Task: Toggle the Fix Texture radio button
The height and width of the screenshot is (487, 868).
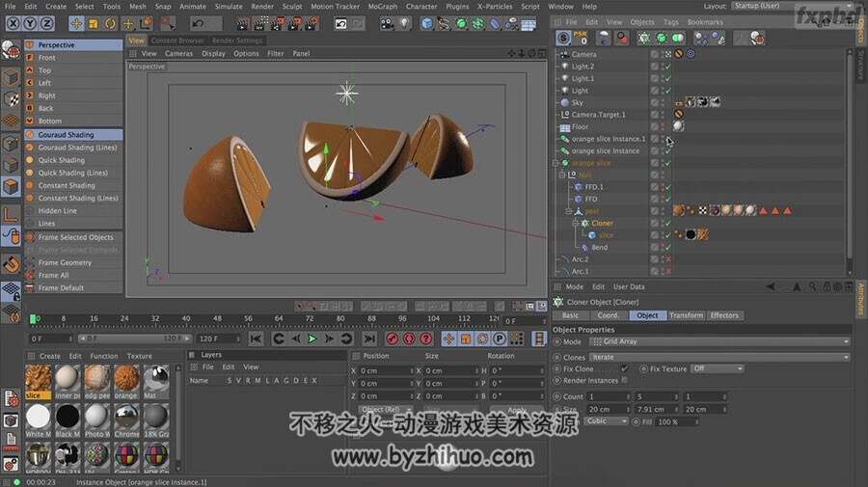Action: tap(644, 368)
